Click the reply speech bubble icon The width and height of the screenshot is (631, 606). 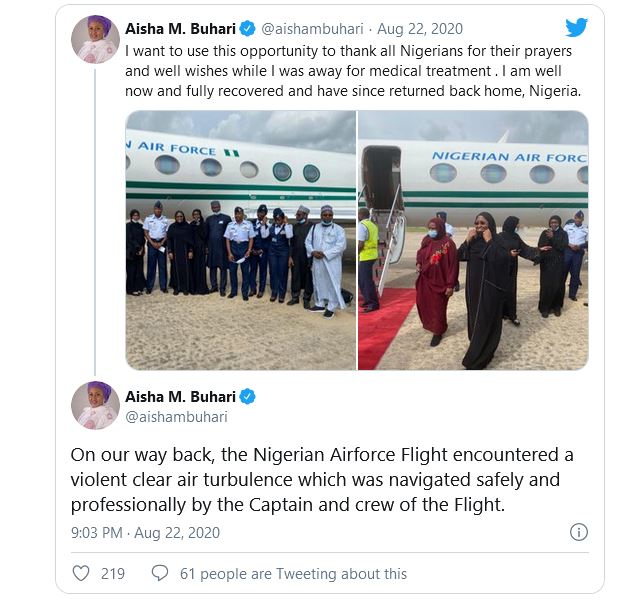[x=160, y=573]
